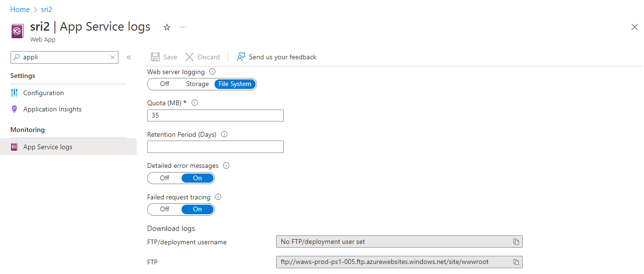Click the Quota (MB) input field

tap(215, 115)
